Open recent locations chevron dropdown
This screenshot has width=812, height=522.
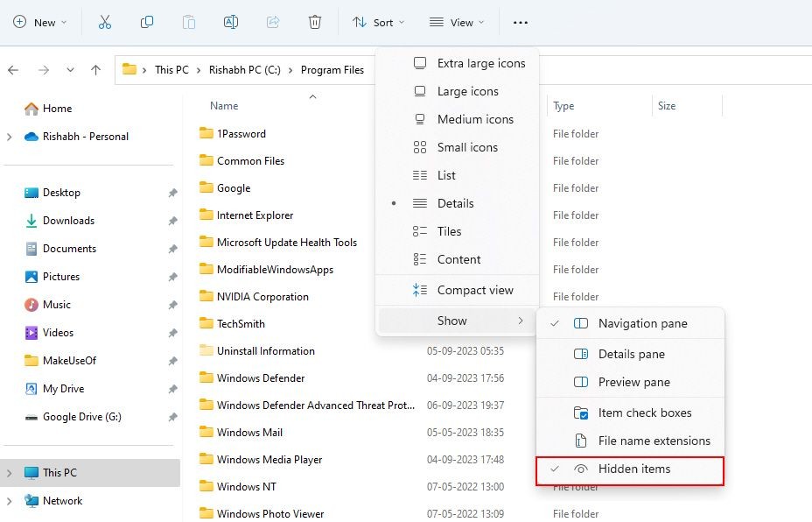coord(70,70)
